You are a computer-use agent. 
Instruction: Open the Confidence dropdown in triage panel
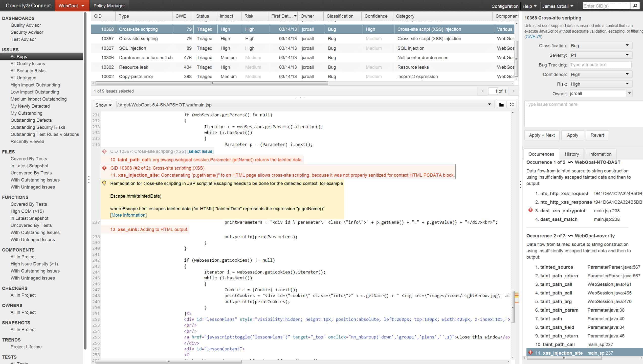point(601,74)
